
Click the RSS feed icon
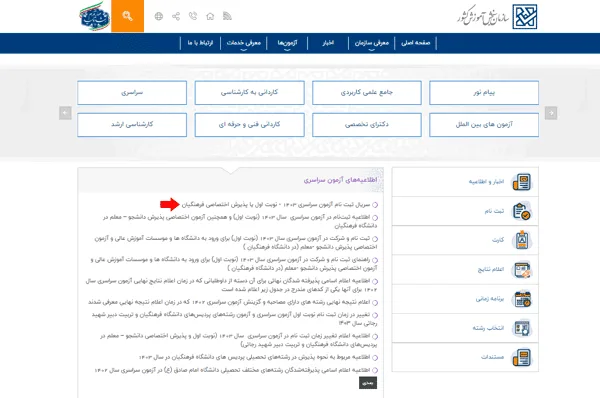[x=227, y=16]
